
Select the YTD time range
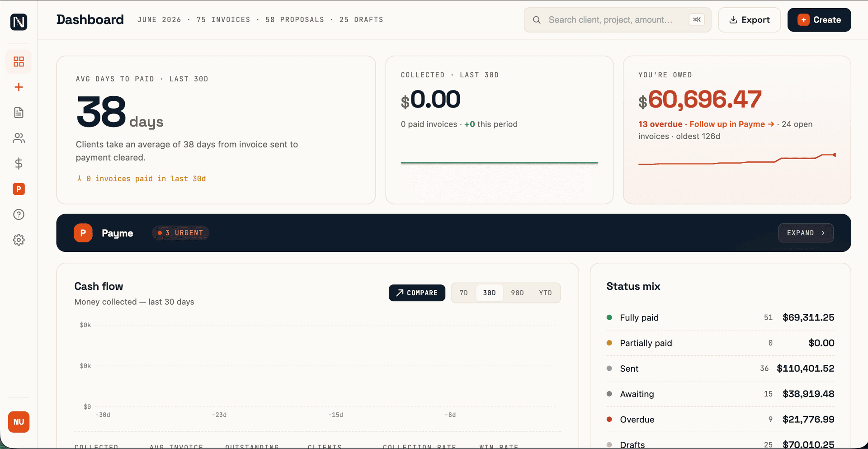[545, 293]
